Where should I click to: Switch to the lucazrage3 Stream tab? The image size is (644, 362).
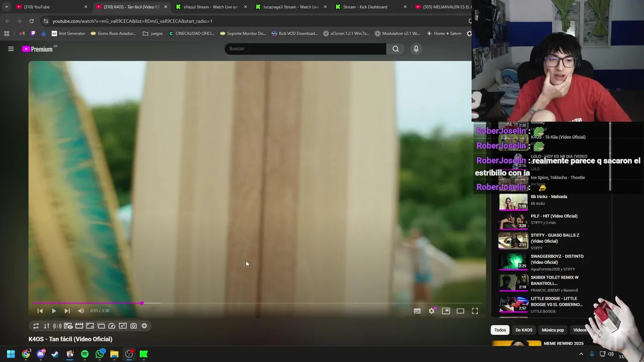coord(290,7)
